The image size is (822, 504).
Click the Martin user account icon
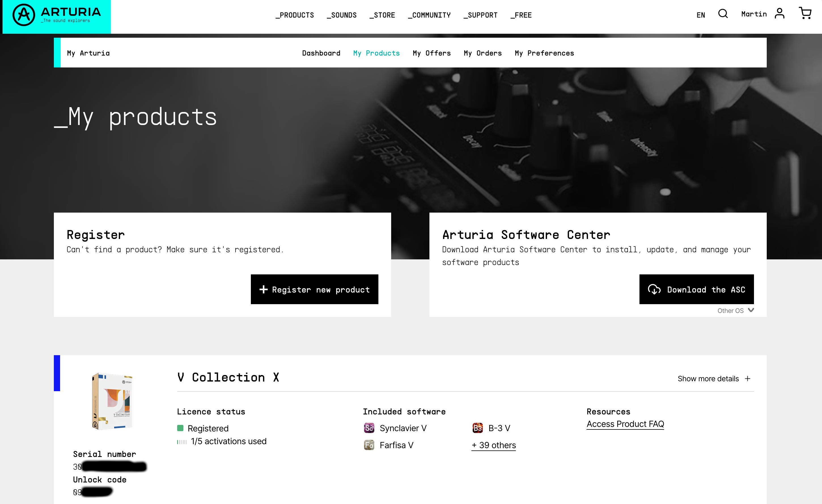tap(779, 14)
